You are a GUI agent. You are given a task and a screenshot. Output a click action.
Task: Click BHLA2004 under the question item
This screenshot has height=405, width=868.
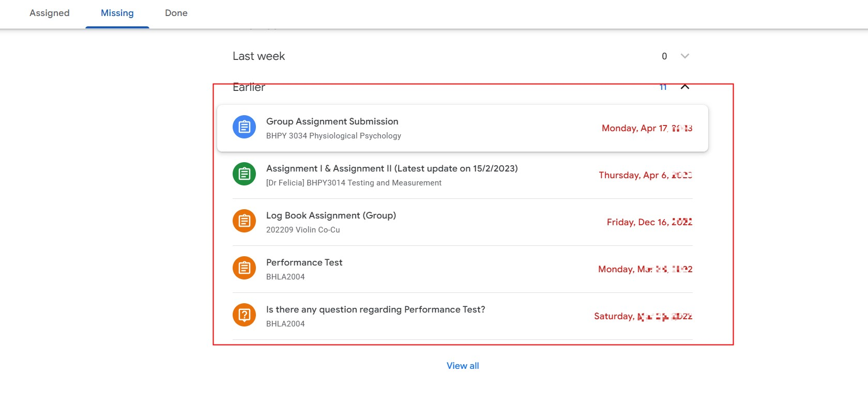[x=285, y=324]
